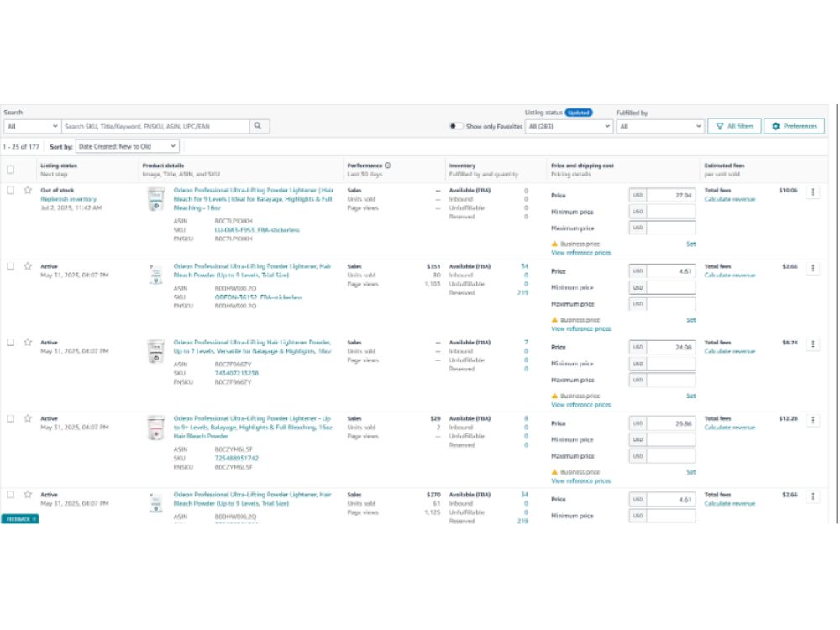This screenshot has width=840, height=630.
Task: Open the product thumbnail of the 24.98 listing
Action: [156, 351]
